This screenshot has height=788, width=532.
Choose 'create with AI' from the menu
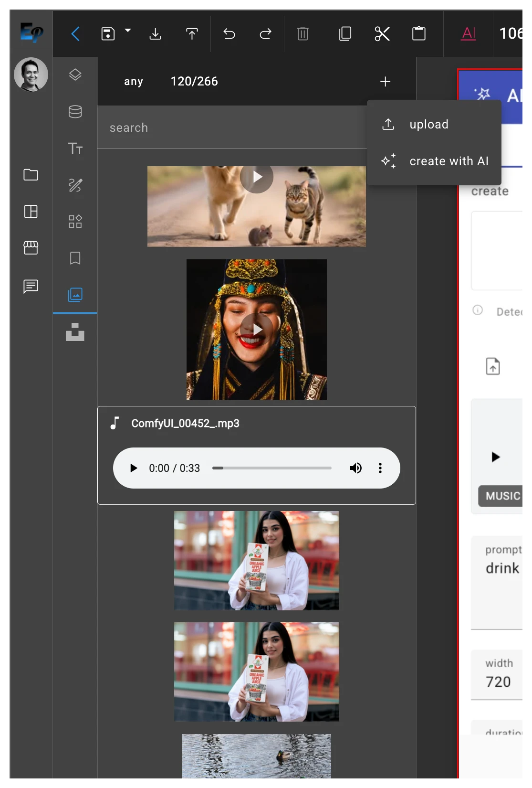coord(434,161)
